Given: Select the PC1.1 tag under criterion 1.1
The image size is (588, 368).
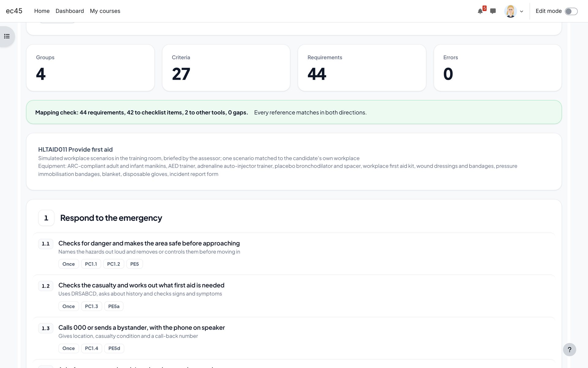Looking at the screenshot, I should click(91, 264).
